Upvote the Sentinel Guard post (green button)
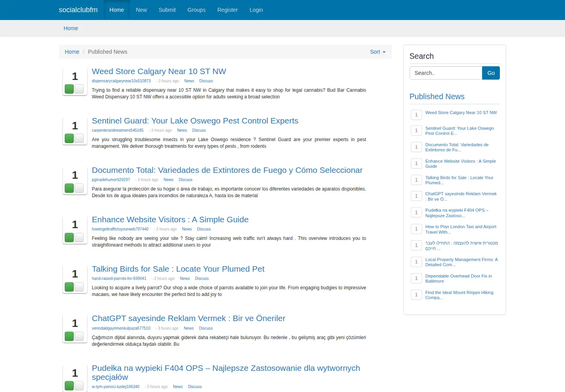565x392 pixels. [69, 138]
